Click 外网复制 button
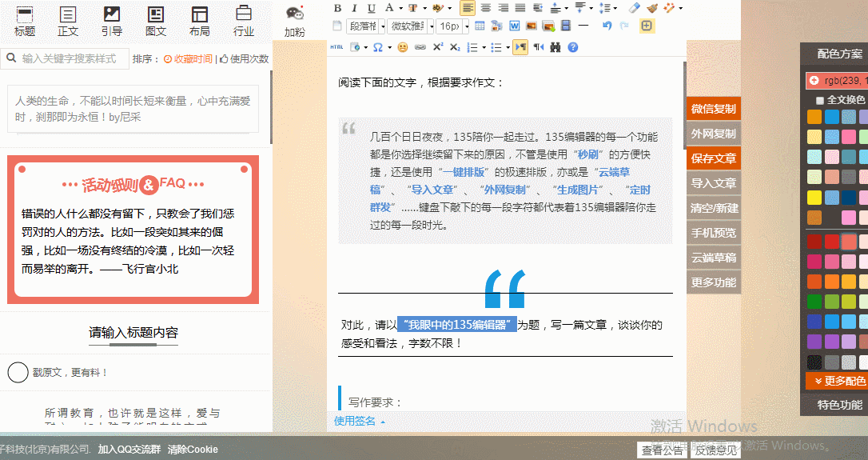This screenshot has height=460, width=868. coord(714,134)
